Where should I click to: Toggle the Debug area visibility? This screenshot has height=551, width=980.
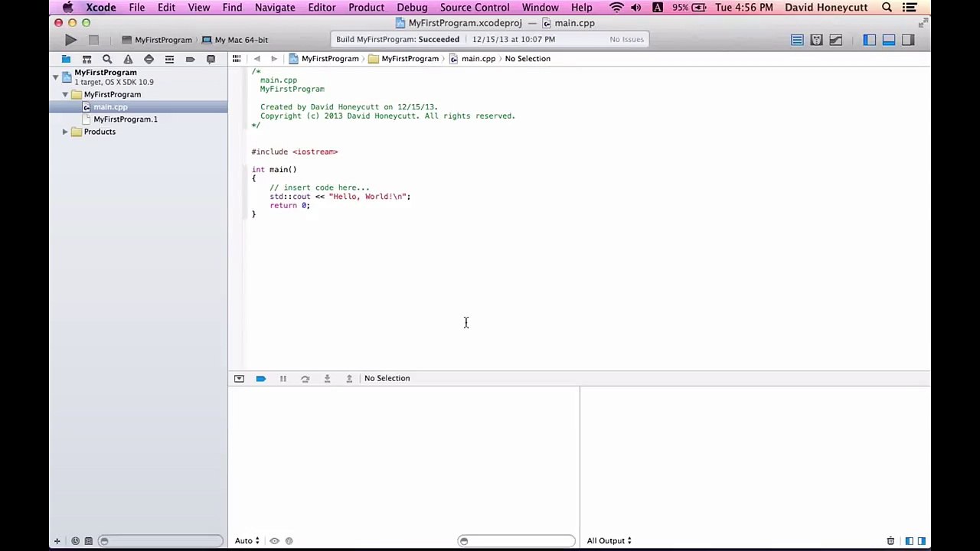point(888,40)
